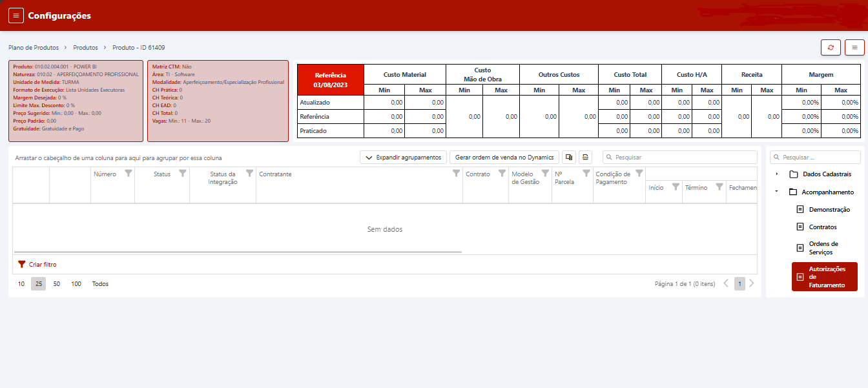The height and width of the screenshot is (388, 868).
Task: Select 50 items per page
Action: coord(57,284)
